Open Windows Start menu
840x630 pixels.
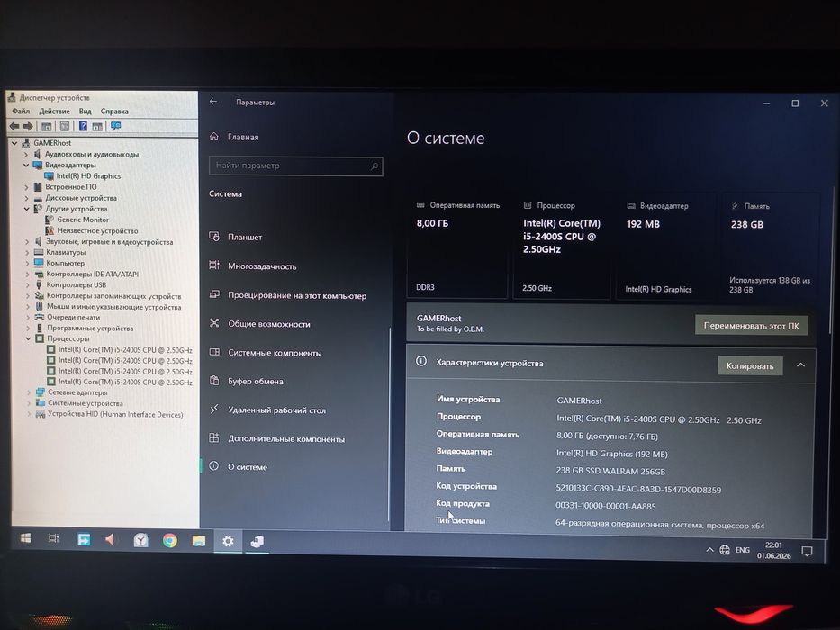pos(25,538)
